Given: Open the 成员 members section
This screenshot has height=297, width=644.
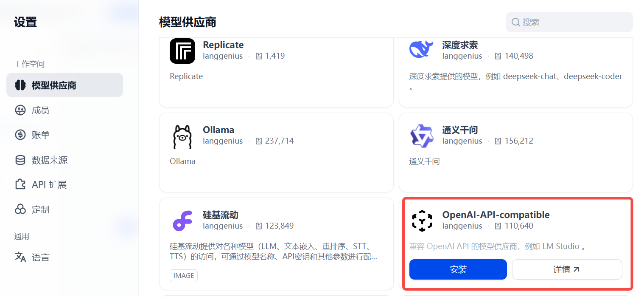Looking at the screenshot, I should pyautogui.click(x=40, y=110).
